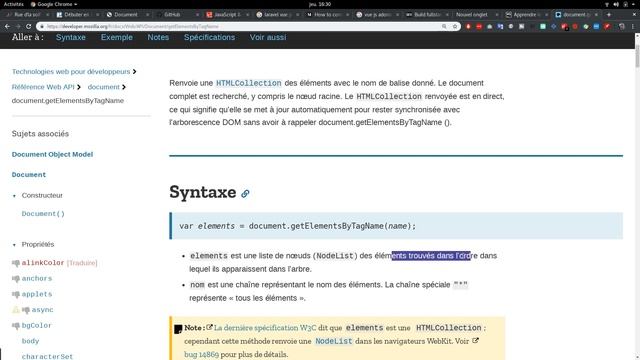
Task: Open the Google Chrome app menu dropdown
Action: pos(53,4)
